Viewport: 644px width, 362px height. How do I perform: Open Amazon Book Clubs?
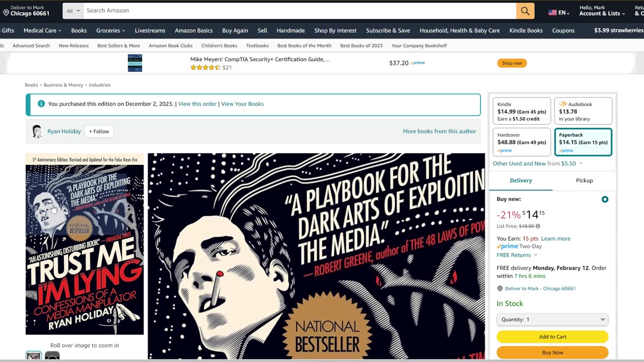(171, 46)
